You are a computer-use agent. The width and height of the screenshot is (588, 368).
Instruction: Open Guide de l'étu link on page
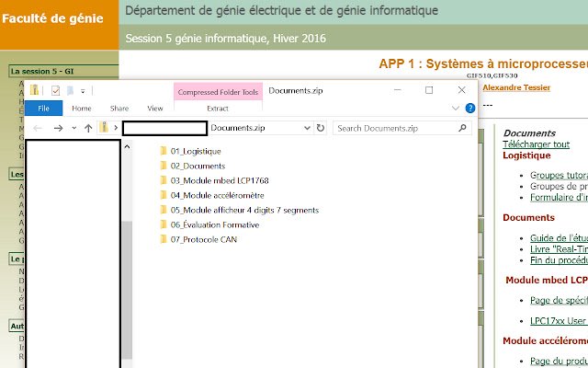pyautogui.click(x=560, y=237)
